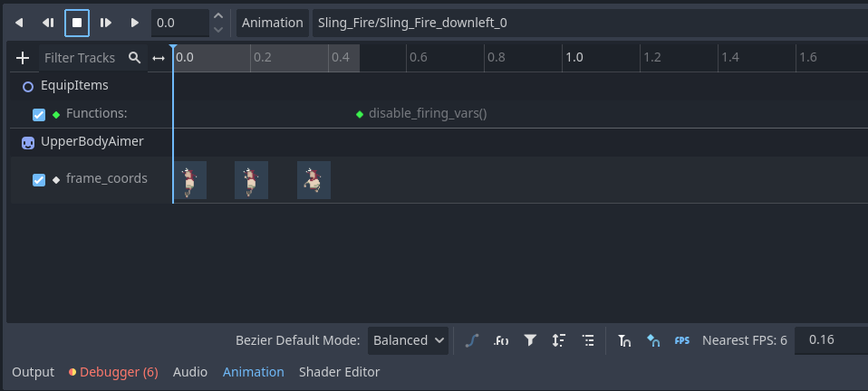Toggle the FPS timeline display mode

(682, 340)
